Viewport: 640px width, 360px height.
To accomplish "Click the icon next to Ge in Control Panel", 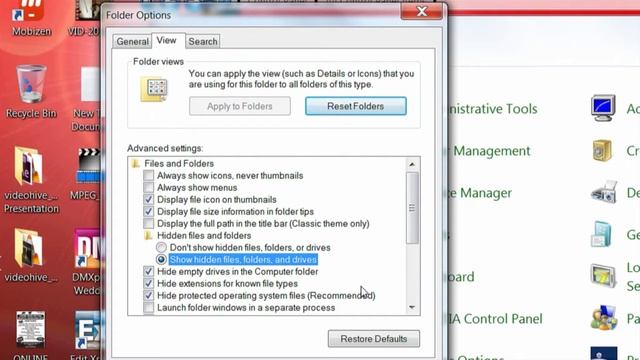I will click(x=601, y=234).
